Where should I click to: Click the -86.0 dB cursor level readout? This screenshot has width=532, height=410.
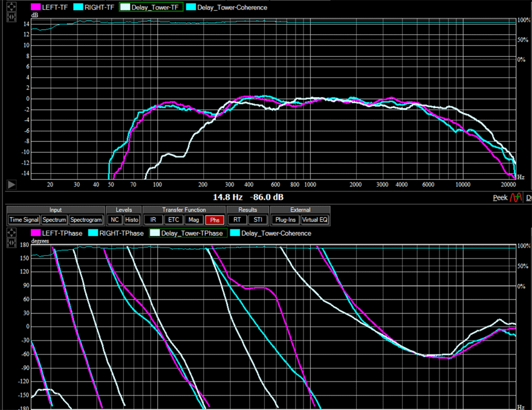(x=267, y=197)
